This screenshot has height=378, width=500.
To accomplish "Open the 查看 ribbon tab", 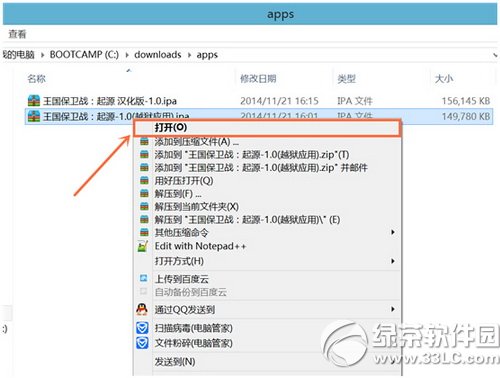I will click(x=17, y=34).
